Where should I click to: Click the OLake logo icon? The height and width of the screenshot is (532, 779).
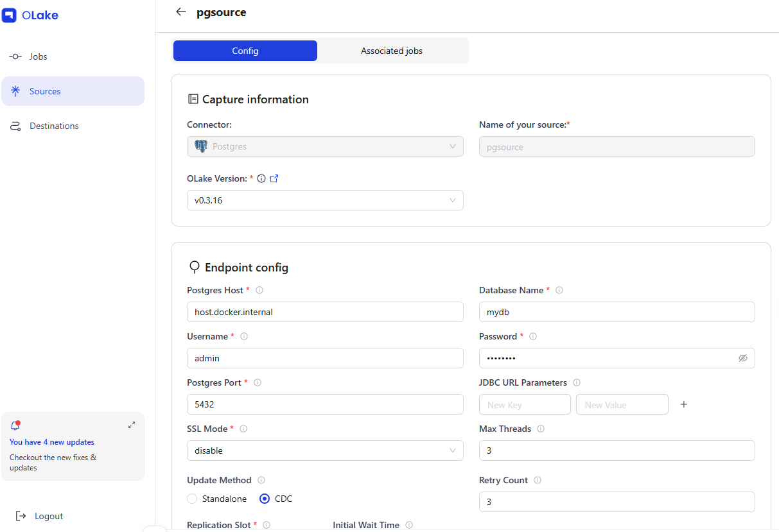click(x=9, y=15)
